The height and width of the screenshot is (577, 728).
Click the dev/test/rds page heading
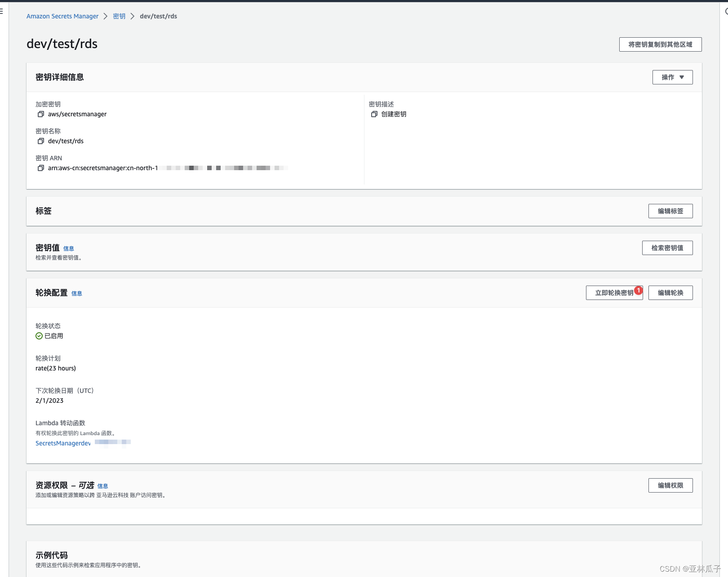(x=62, y=44)
